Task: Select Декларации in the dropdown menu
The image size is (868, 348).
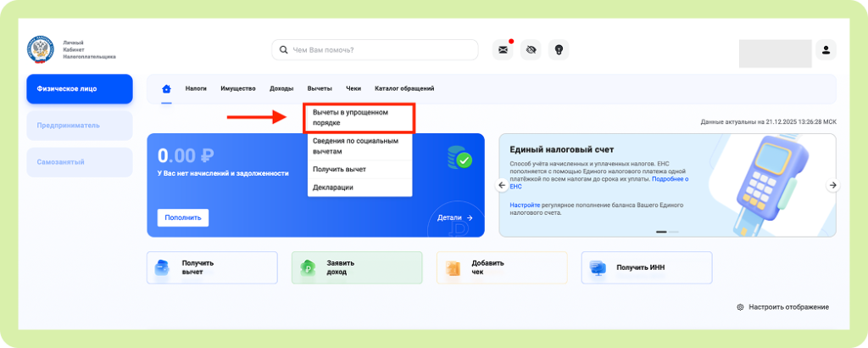Action: pos(333,187)
